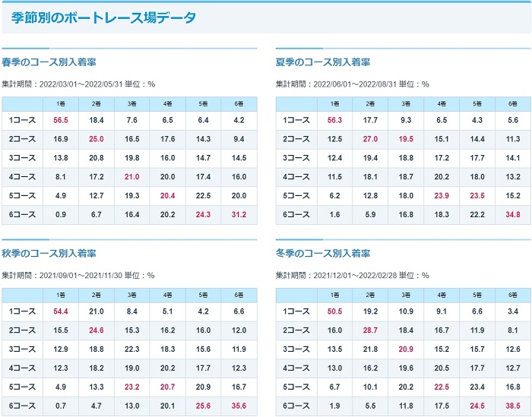This screenshot has height=417, width=532.
Task: Click the 31.2 cell in spring table
Action: click(x=239, y=215)
